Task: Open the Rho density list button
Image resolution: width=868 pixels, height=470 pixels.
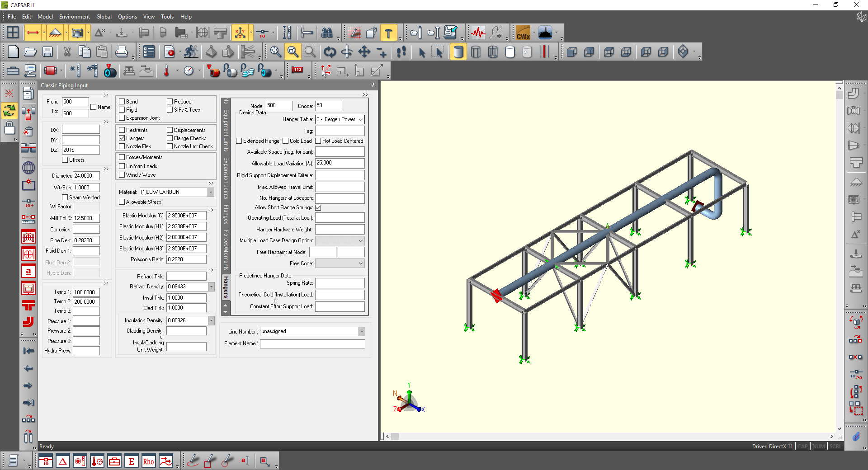Action: click(x=148, y=461)
